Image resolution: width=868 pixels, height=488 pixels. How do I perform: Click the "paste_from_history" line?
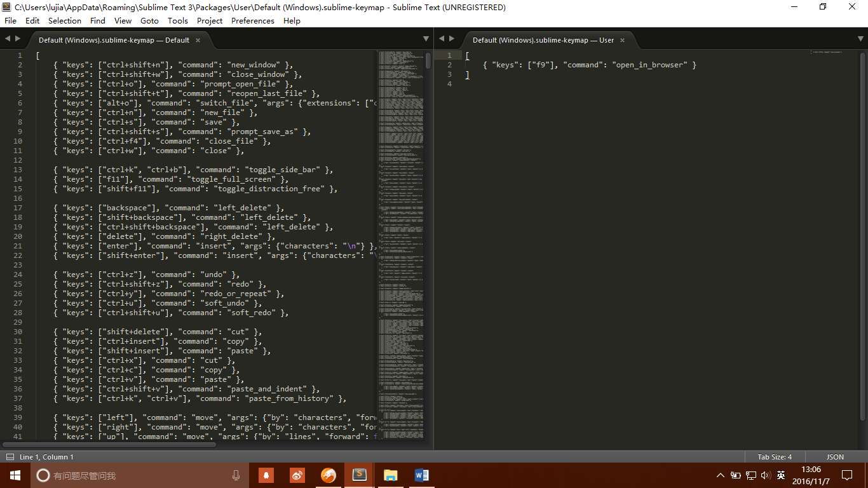[200, 398]
